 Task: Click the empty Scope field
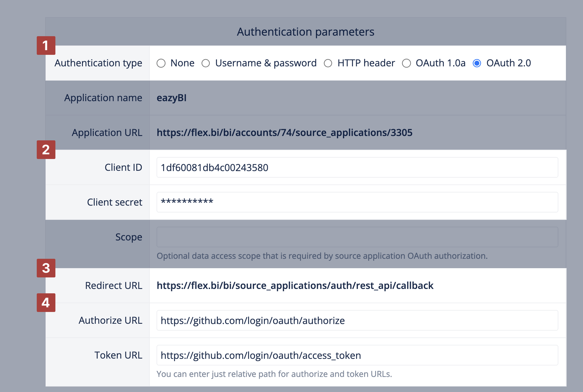[356, 237]
